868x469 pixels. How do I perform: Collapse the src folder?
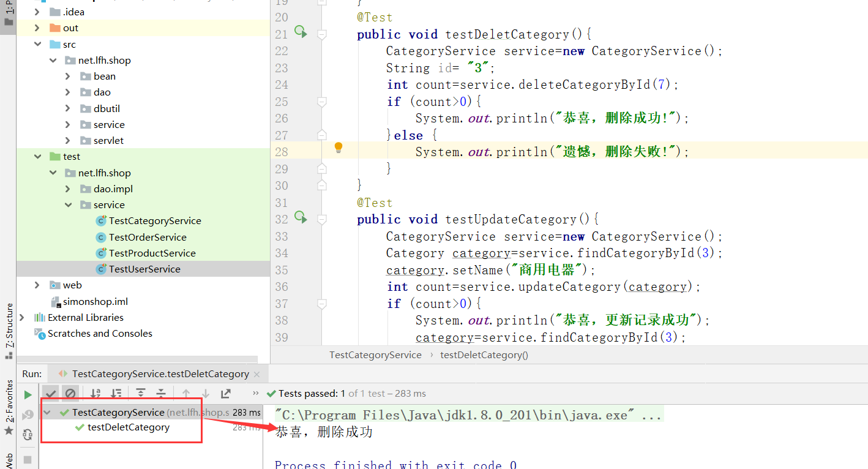click(37, 44)
